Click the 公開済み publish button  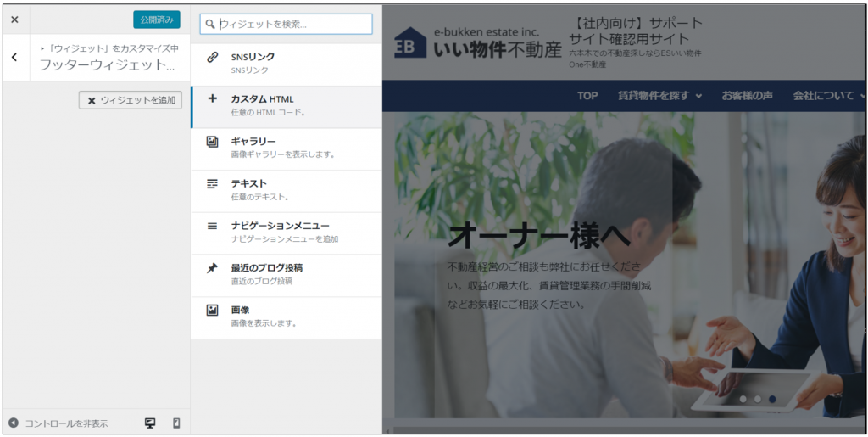156,20
